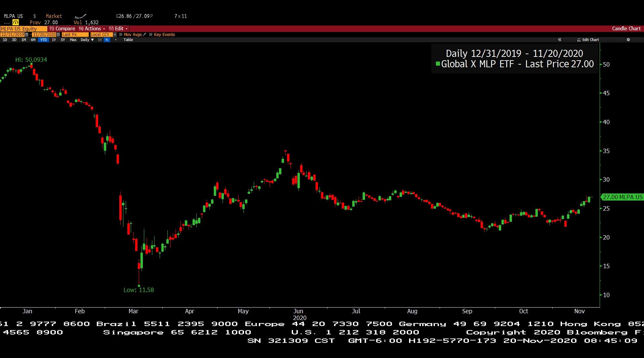
Task: Click the Vol 1,632 value
Action: (86, 23)
